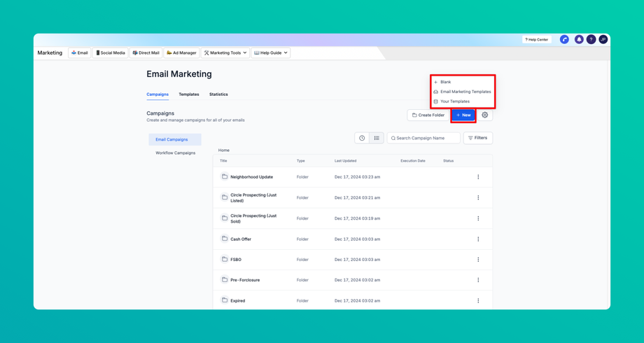Select Workflow Campaigns in sidebar
This screenshot has height=343, width=644.
(x=175, y=153)
